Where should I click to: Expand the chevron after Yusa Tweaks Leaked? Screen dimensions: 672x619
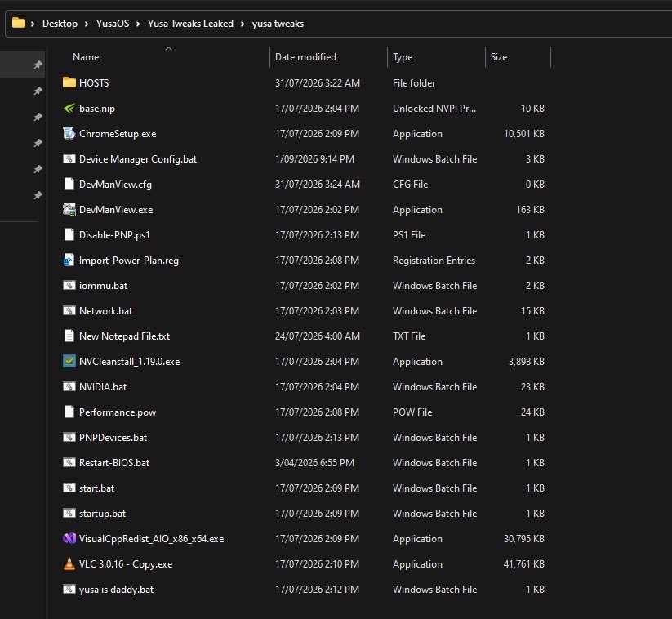tap(243, 24)
